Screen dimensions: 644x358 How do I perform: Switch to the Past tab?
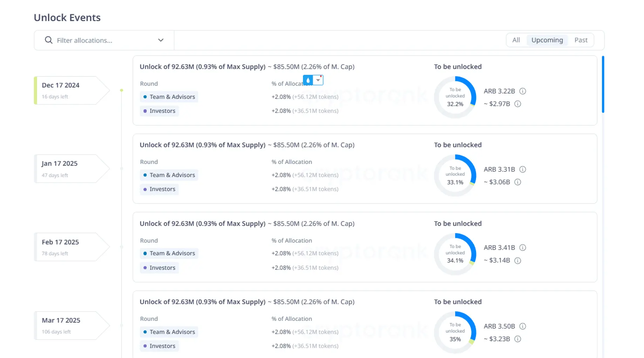point(581,40)
